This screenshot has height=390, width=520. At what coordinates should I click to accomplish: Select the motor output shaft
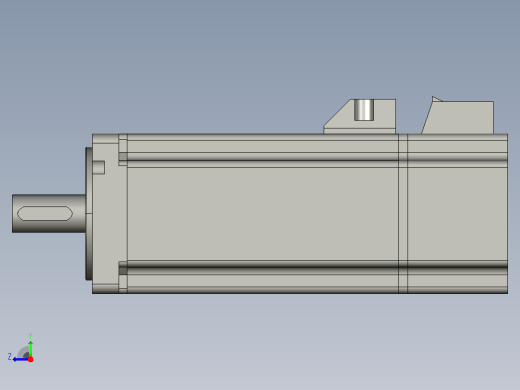click(x=49, y=213)
